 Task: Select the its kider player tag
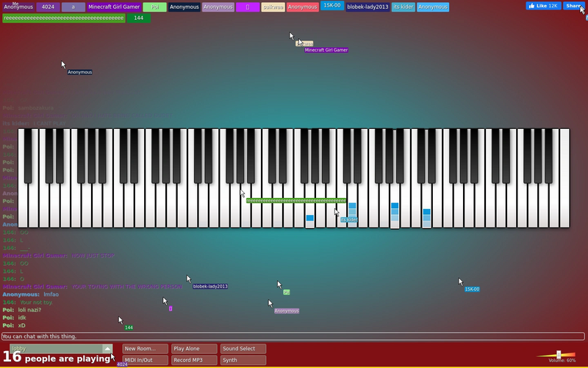(403, 7)
